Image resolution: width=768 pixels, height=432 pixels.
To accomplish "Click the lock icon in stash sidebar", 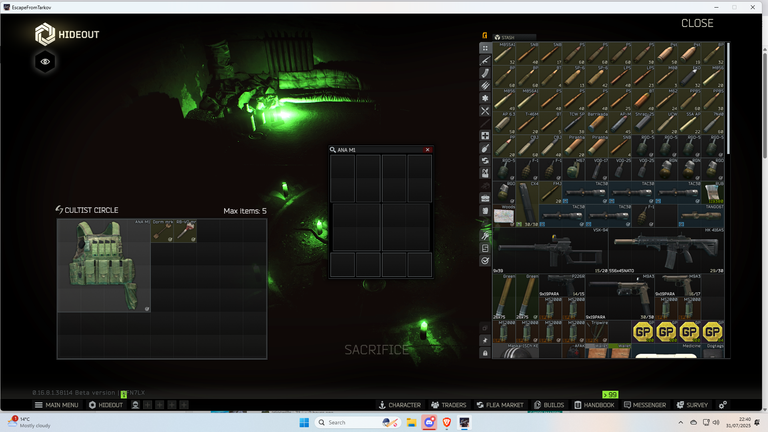I will pos(485,353).
